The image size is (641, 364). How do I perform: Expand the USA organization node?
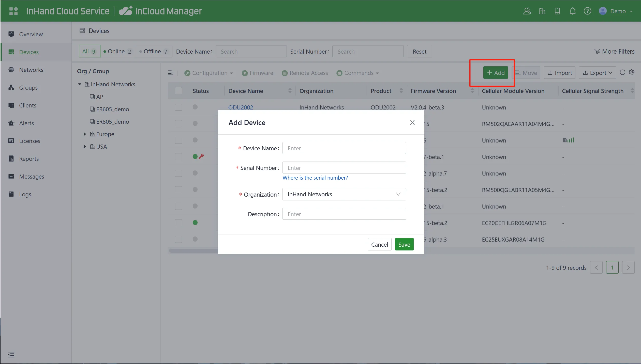click(85, 147)
